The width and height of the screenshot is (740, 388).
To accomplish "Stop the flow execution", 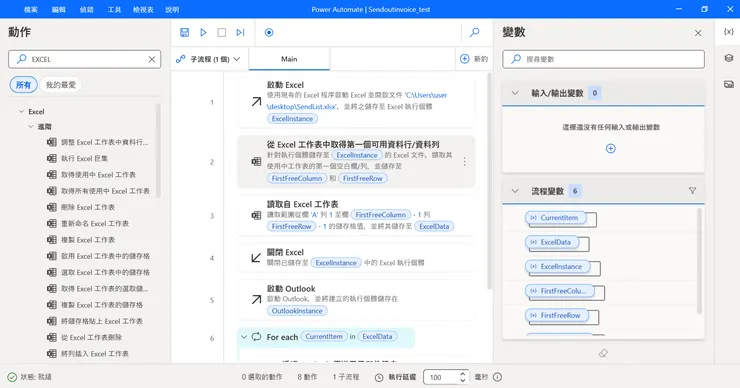I will click(221, 33).
